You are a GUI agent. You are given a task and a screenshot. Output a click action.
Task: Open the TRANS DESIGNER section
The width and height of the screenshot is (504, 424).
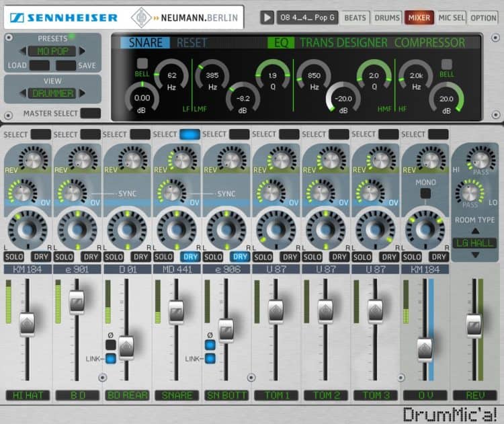343,43
